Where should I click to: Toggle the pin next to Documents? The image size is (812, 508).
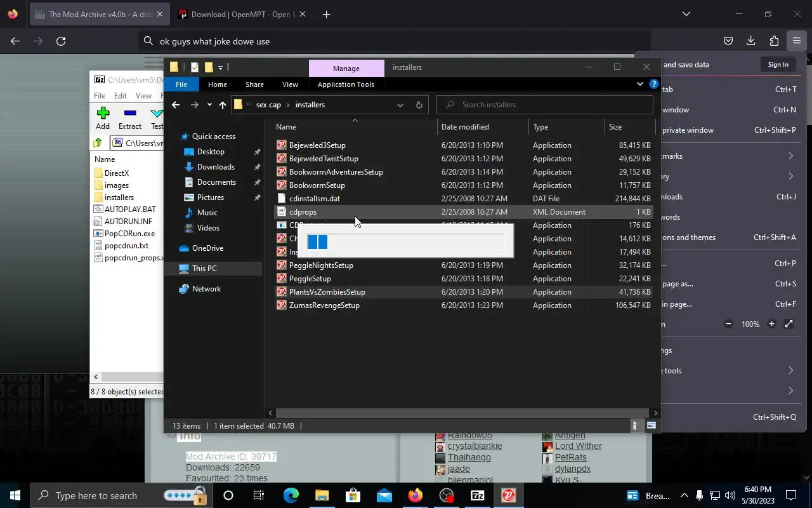[257, 182]
